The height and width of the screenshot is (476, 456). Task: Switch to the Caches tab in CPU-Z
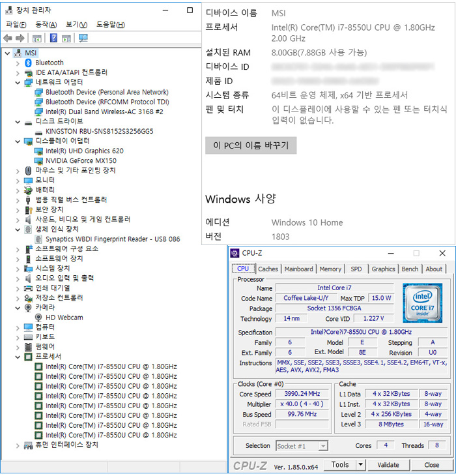coord(268,269)
